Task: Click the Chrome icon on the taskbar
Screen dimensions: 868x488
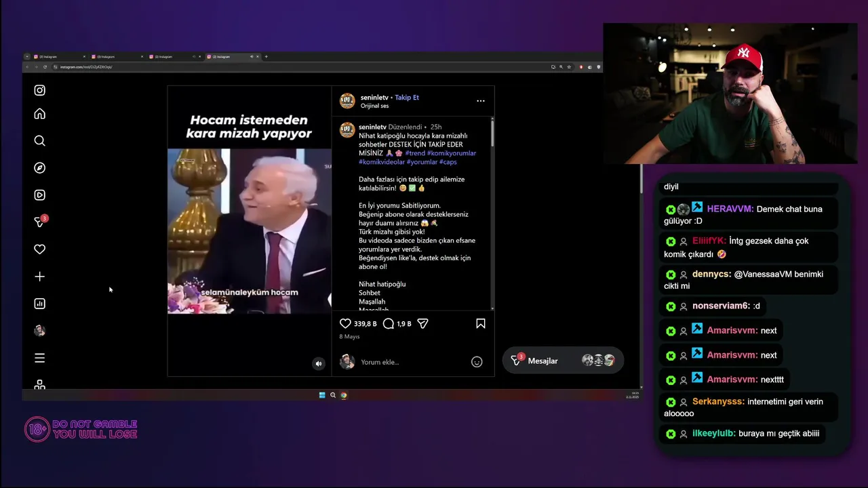Action: [343, 395]
